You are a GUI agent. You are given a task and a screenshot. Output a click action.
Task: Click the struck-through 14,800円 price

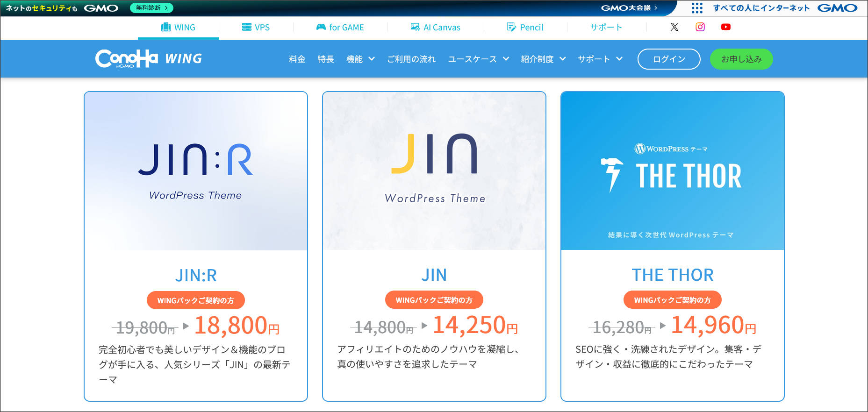pos(383,327)
